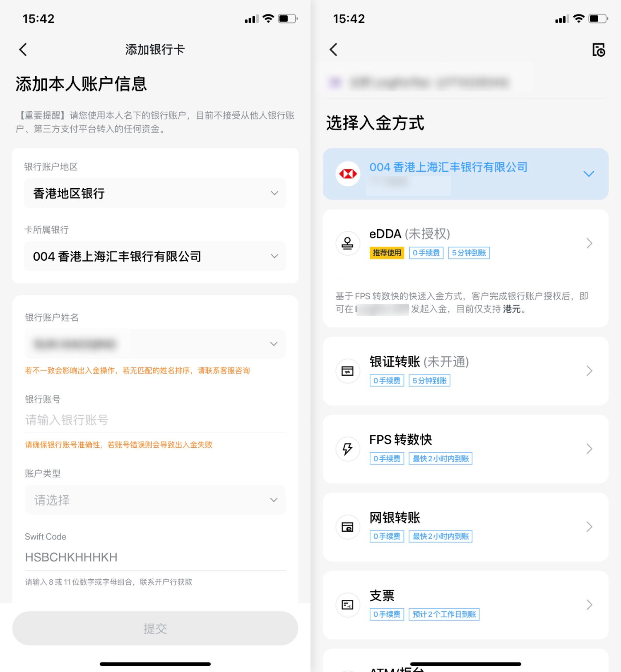Tap the Swift Code field label
Viewport: 621px width, 672px height.
[x=46, y=537]
